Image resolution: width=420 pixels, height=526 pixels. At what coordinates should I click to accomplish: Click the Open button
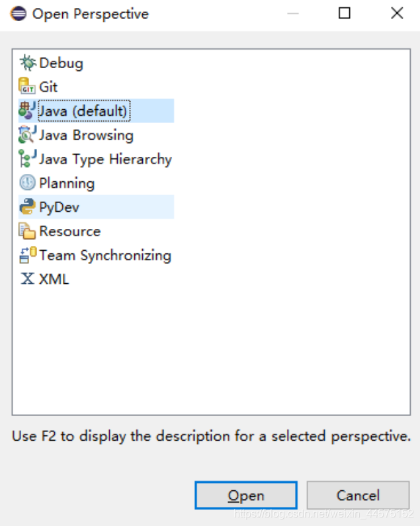point(246,495)
